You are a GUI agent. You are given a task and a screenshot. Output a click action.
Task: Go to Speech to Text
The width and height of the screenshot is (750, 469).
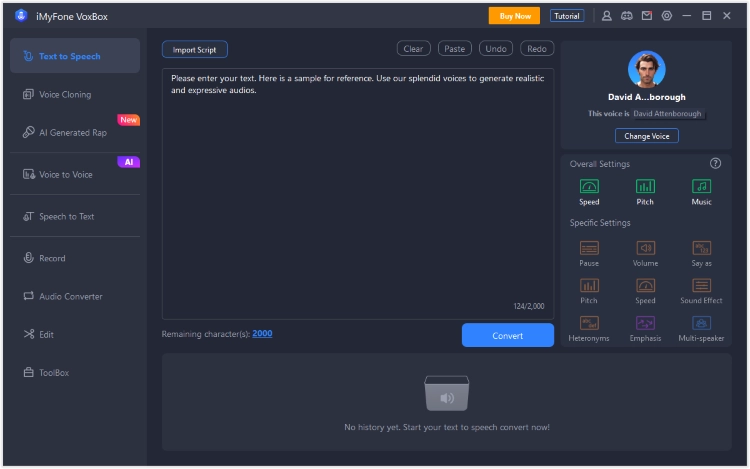66,217
